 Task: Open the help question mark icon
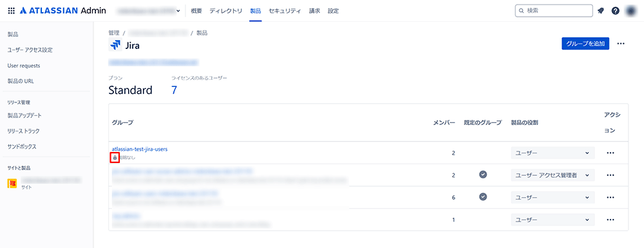coord(615,11)
